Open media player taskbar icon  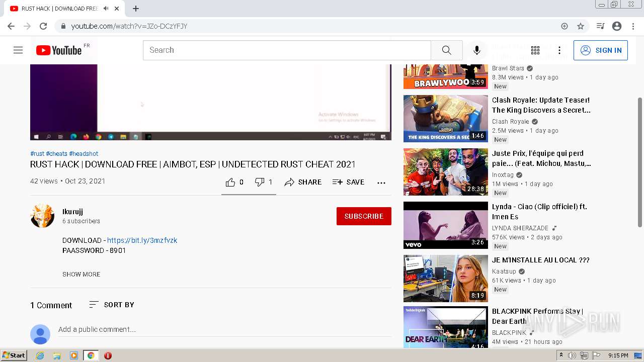tap(74, 355)
